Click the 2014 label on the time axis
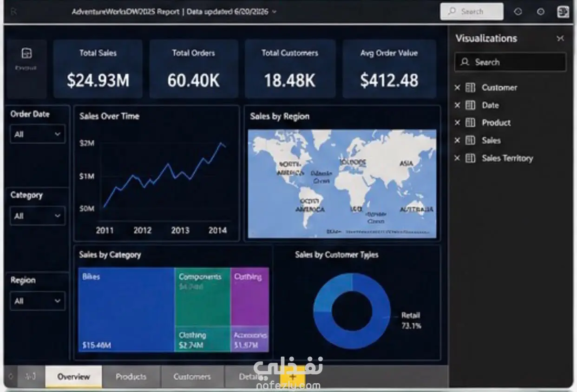 pyautogui.click(x=217, y=230)
